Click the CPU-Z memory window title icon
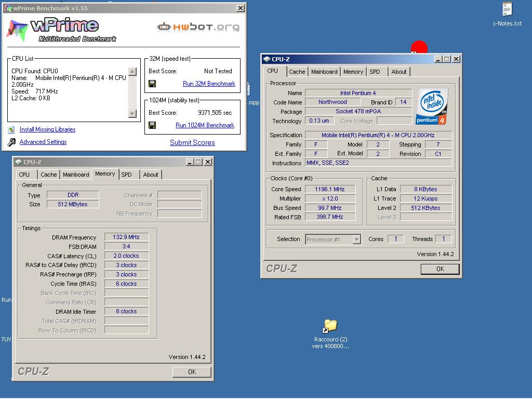Viewport: 532px width, 399px height. pyautogui.click(x=19, y=162)
